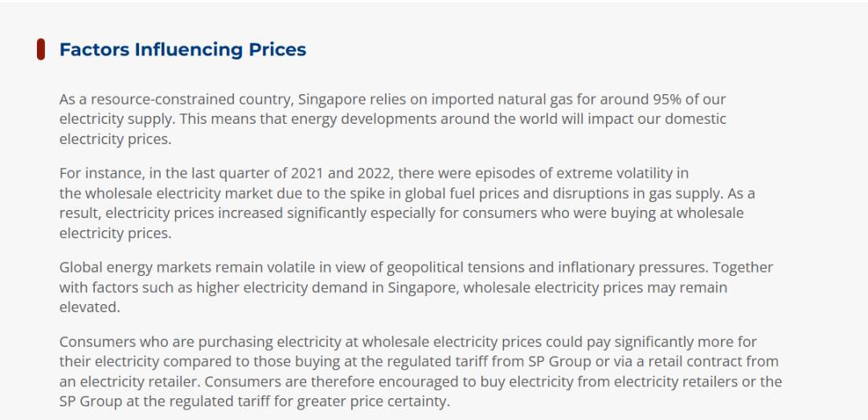The width and height of the screenshot is (868, 420).
Task: Click the word "elevated" ending third paragraph
Action: pyautogui.click(x=89, y=307)
